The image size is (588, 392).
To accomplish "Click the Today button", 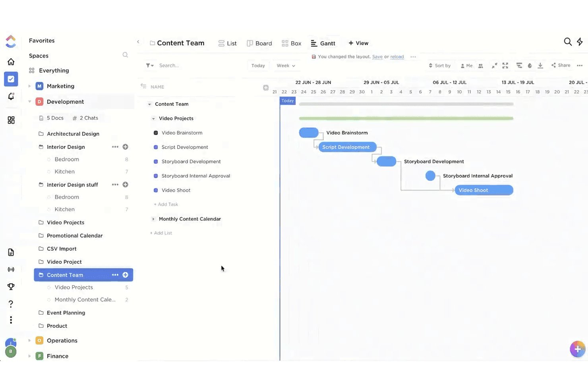I will 258,66.
